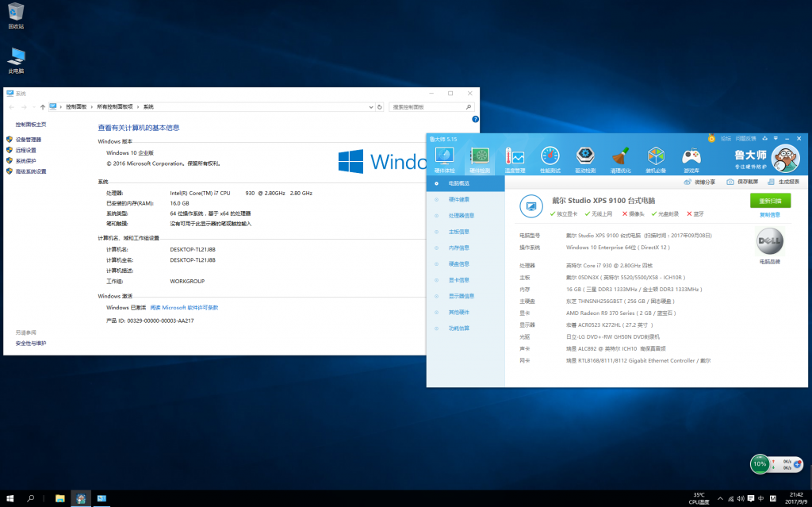The height and width of the screenshot is (507, 812).
Task: Click the blue plus on the floating widget
Action: (798, 466)
